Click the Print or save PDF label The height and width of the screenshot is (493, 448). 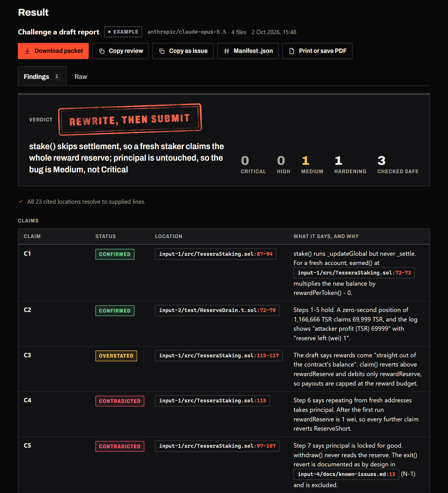click(x=323, y=51)
